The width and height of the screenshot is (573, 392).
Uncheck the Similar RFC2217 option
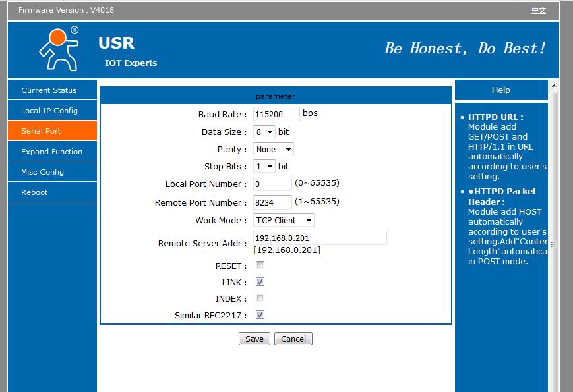point(260,314)
